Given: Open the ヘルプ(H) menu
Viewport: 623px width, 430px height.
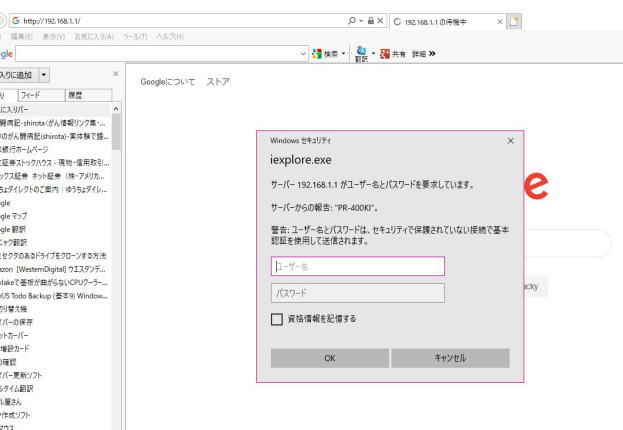Looking at the screenshot, I should (170, 37).
